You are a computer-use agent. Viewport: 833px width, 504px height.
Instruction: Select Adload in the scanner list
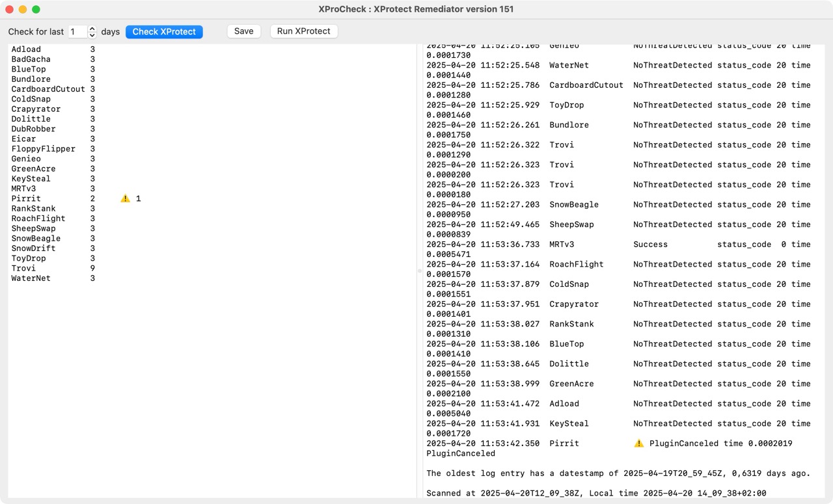click(x=26, y=49)
